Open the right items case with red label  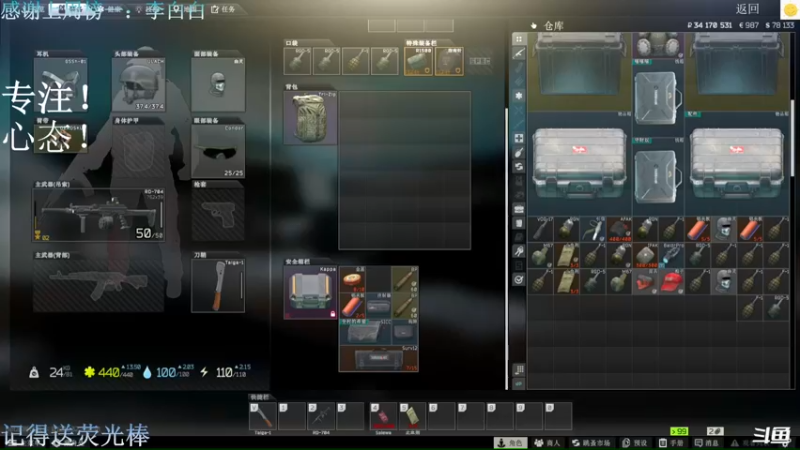pos(737,163)
